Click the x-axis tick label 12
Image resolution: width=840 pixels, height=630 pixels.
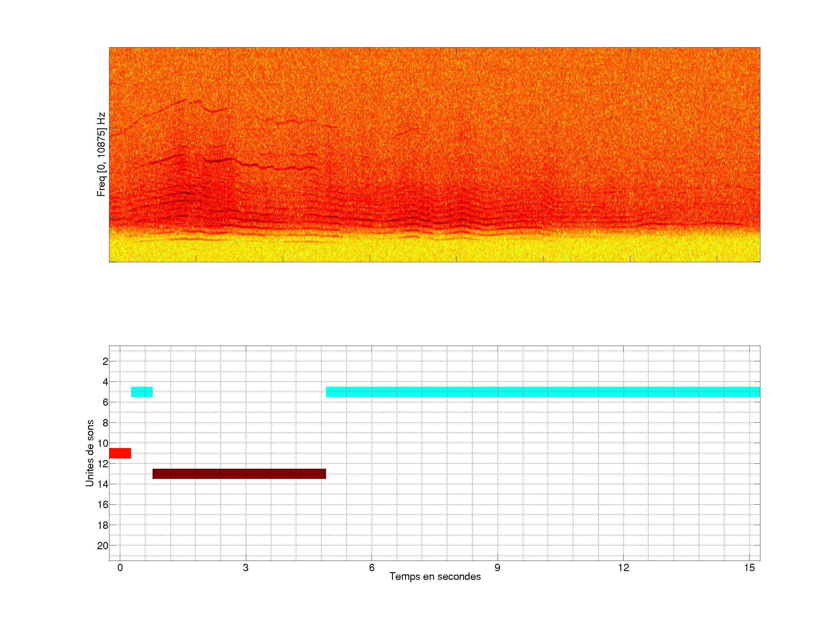coord(623,568)
